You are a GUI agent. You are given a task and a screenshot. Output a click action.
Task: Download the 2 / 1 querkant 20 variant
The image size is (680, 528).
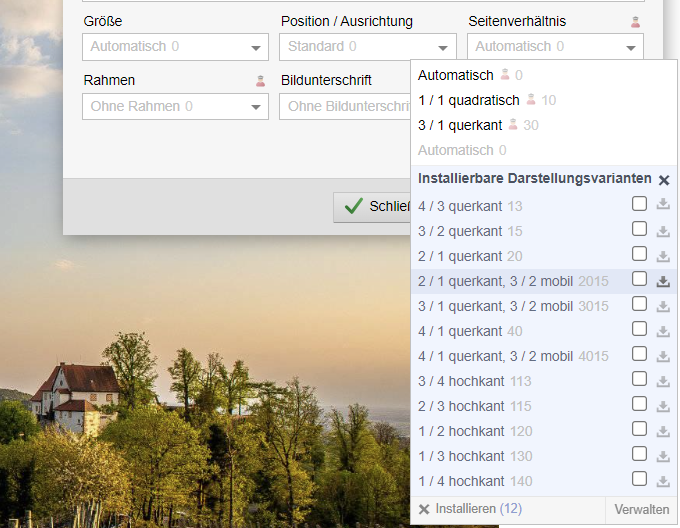[663, 256]
